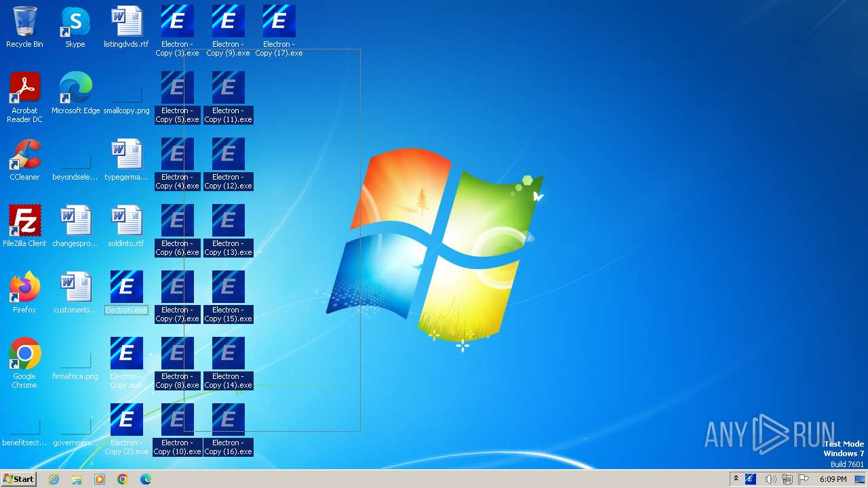Select the soldinto.rtf document icon

coord(126,226)
